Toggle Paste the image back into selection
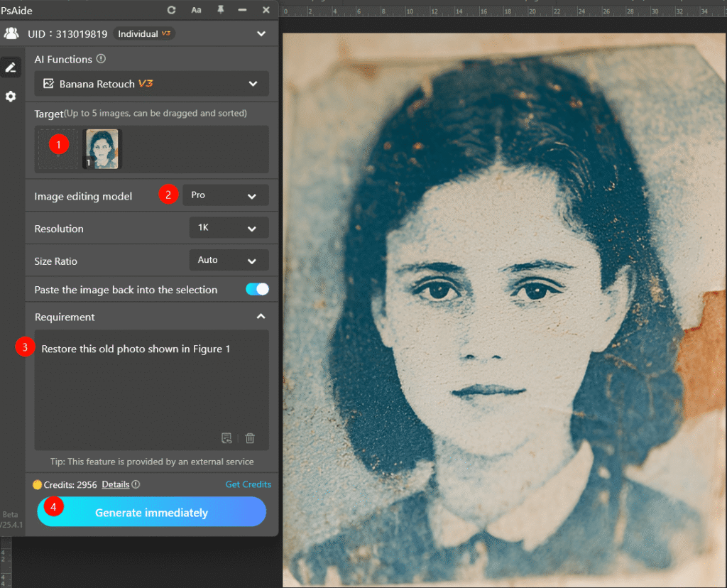Viewport: 727px width, 588px height. click(257, 289)
